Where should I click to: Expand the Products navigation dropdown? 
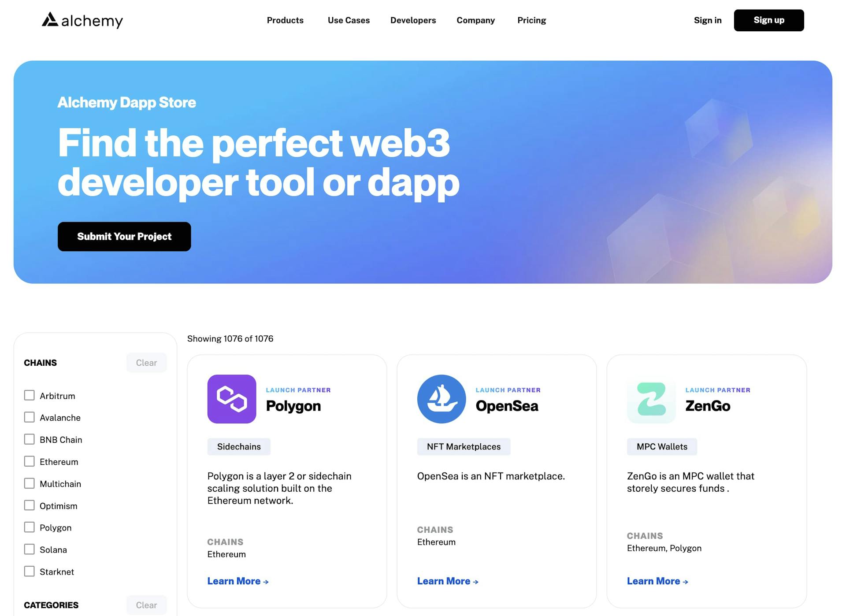[x=285, y=20]
